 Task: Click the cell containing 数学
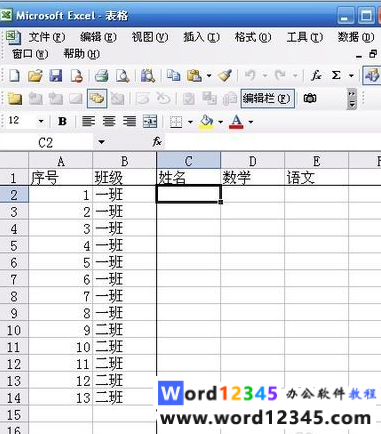point(253,177)
